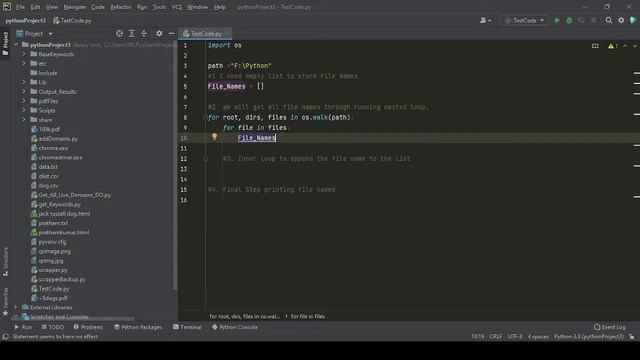Click the CRLF line separator indicator
Screen dimensions: 640x360
(x=496, y=337)
